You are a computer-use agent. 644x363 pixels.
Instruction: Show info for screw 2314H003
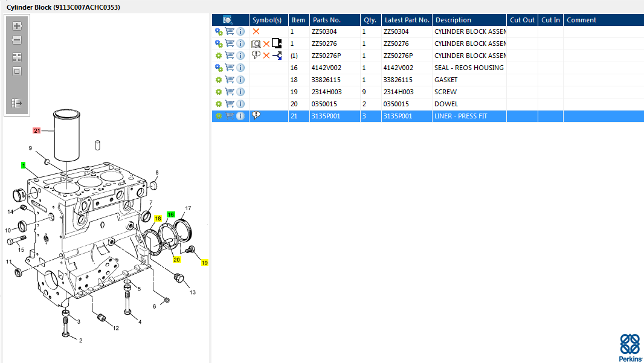[240, 92]
